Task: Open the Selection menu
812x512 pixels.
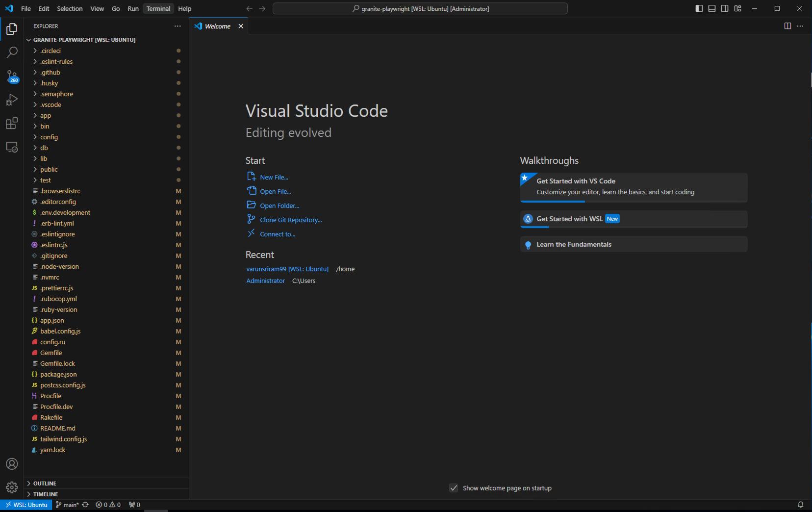Action: click(70, 8)
